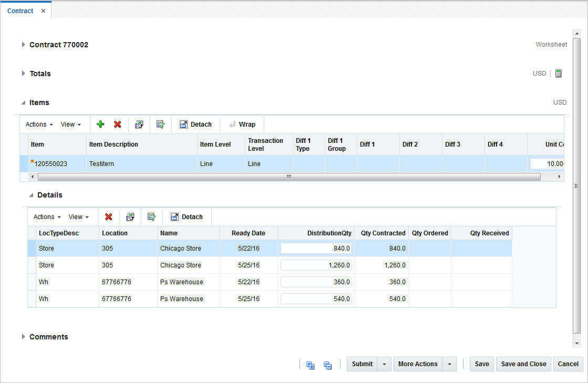Viewport: 588px width, 383px height.
Task: Click the Save and Close button
Action: click(523, 364)
